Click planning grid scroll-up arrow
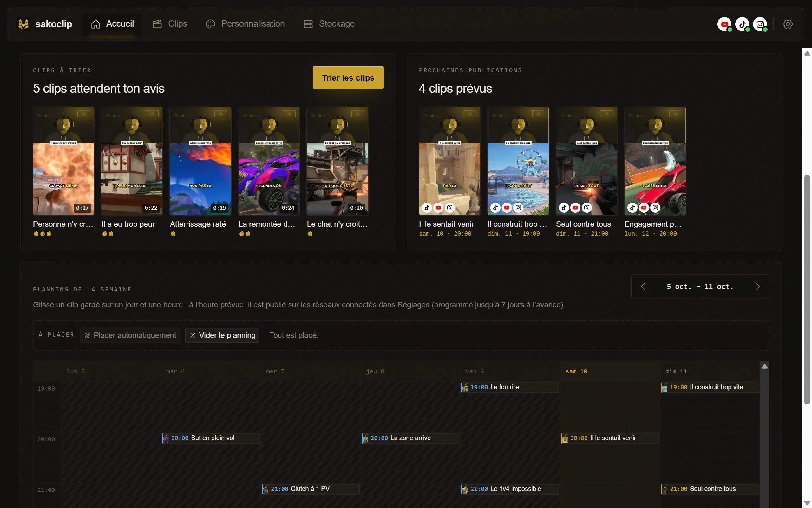812x508 pixels. click(x=764, y=366)
